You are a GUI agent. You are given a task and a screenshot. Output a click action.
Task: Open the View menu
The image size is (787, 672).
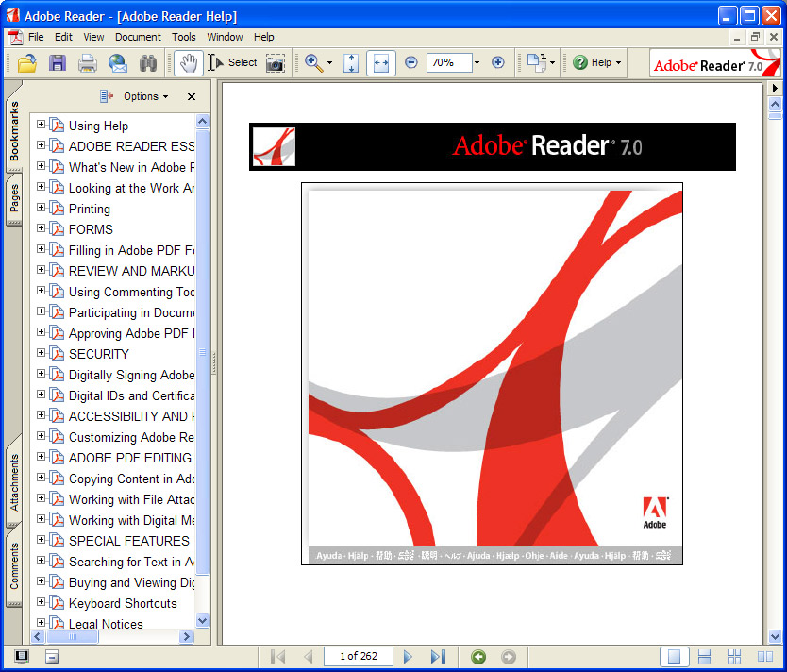(93, 37)
